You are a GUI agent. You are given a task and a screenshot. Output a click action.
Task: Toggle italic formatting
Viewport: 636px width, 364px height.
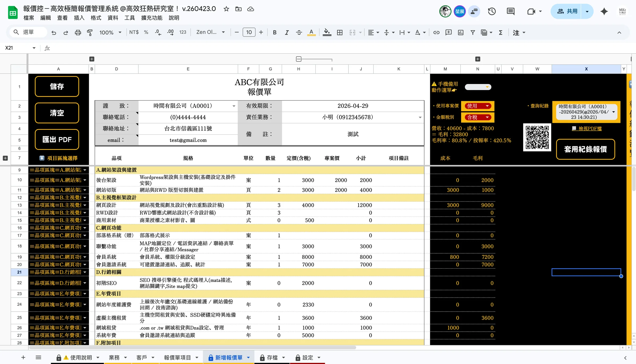point(287,32)
